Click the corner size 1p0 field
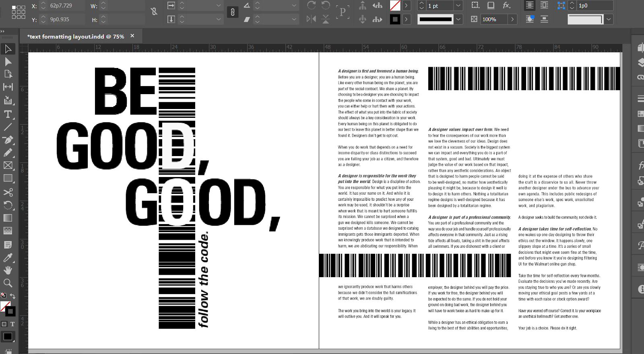Image resolution: width=644 pixels, height=354 pixels. [x=595, y=6]
